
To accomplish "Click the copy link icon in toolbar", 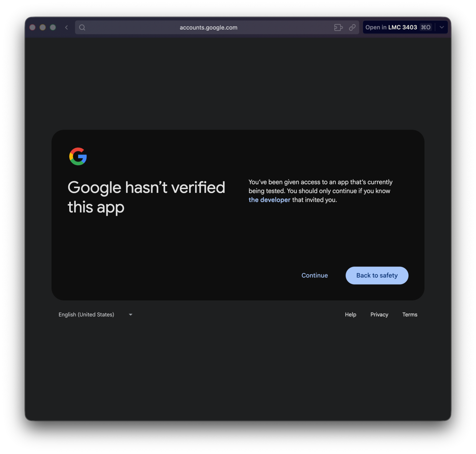I will click(352, 27).
